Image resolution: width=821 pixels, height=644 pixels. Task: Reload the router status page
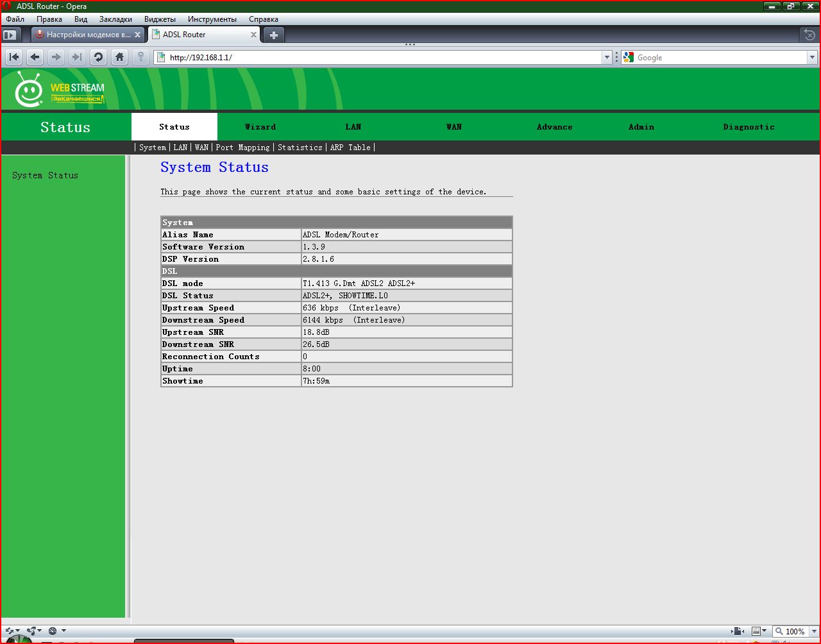(98, 57)
